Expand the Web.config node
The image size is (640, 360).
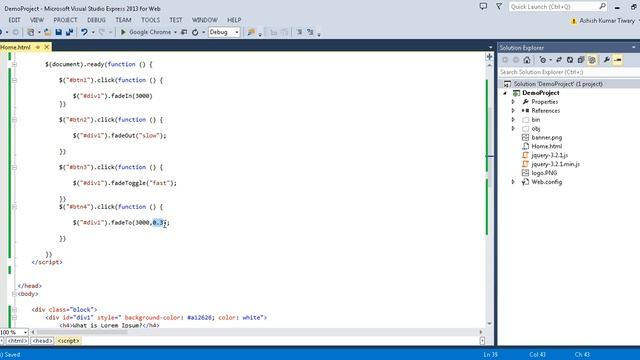(x=513, y=182)
